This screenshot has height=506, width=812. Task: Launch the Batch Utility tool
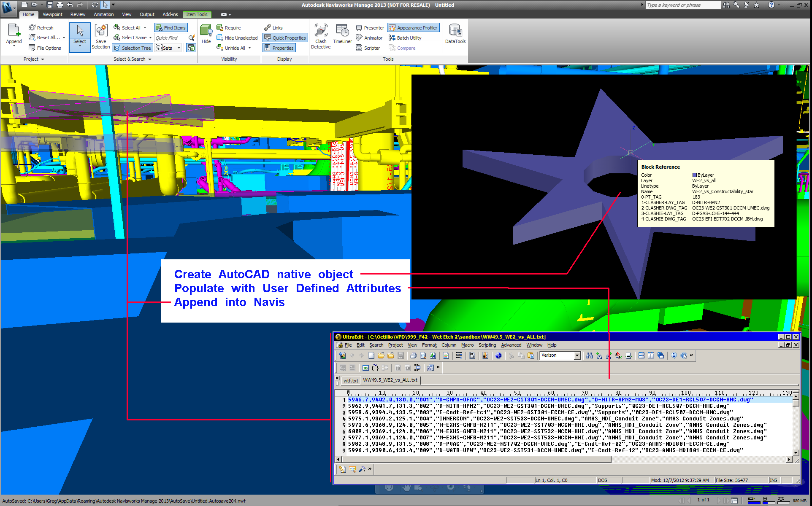(x=405, y=38)
